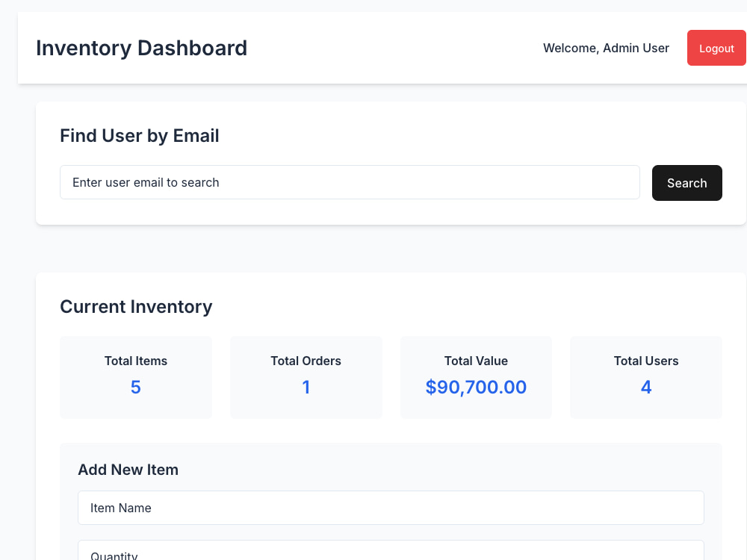Click the Total Value label
The height and width of the screenshot is (560, 747).
point(476,361)
